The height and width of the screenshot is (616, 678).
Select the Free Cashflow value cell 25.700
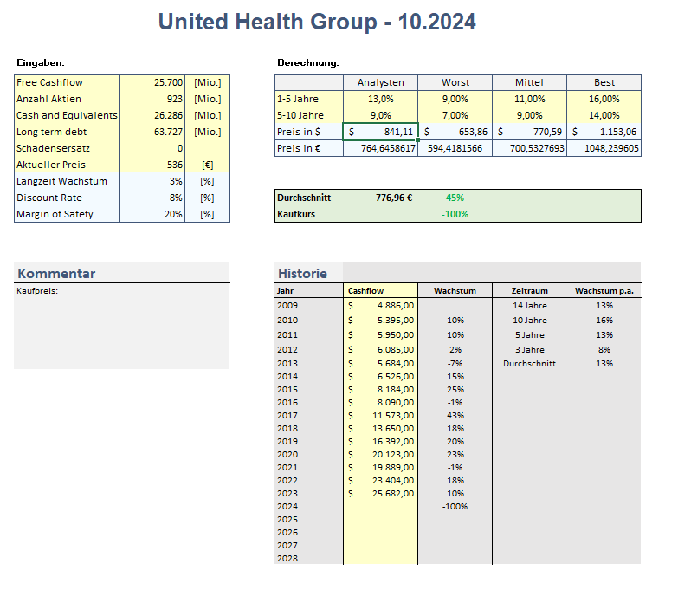point(152,82)
